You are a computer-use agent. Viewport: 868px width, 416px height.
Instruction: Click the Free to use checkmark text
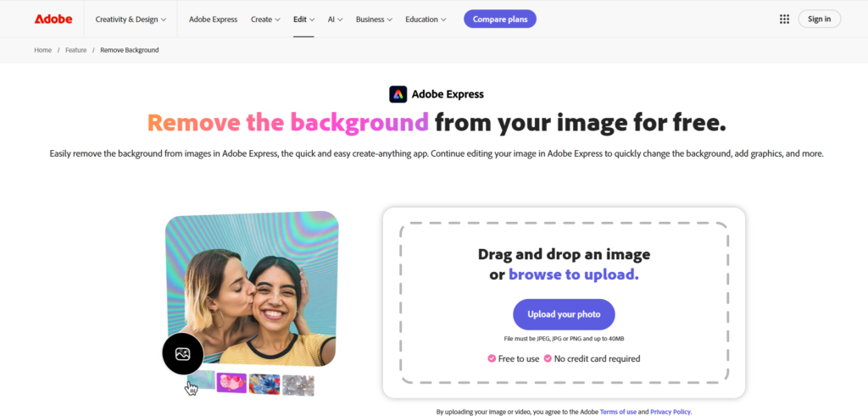(x=513, y=358)
